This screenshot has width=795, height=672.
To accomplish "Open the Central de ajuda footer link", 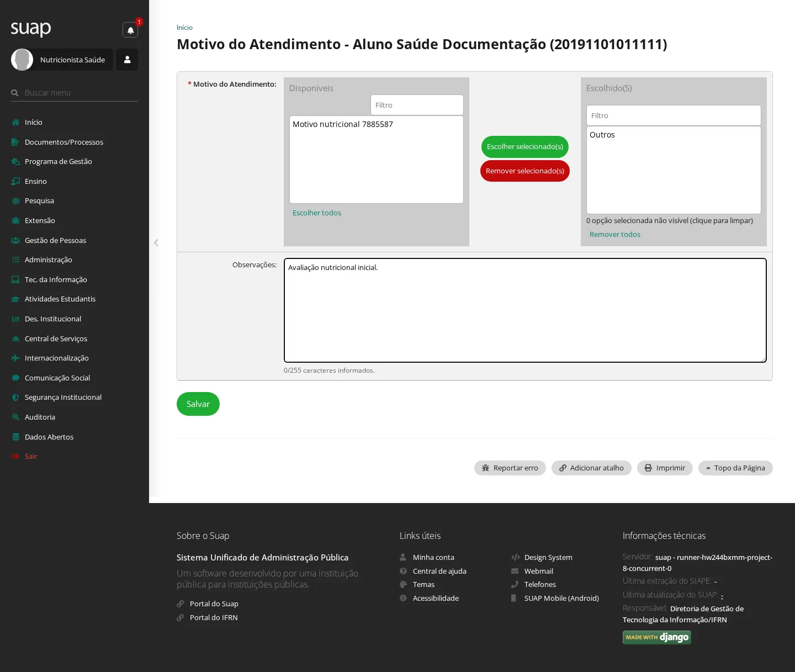I will (x=439, y=571).
